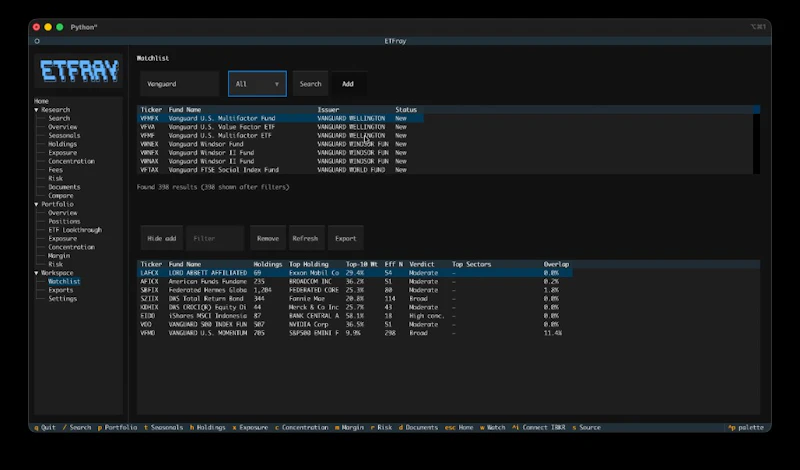Open Overview under Research
800x470 pixels.
click(x=63, y=127)
